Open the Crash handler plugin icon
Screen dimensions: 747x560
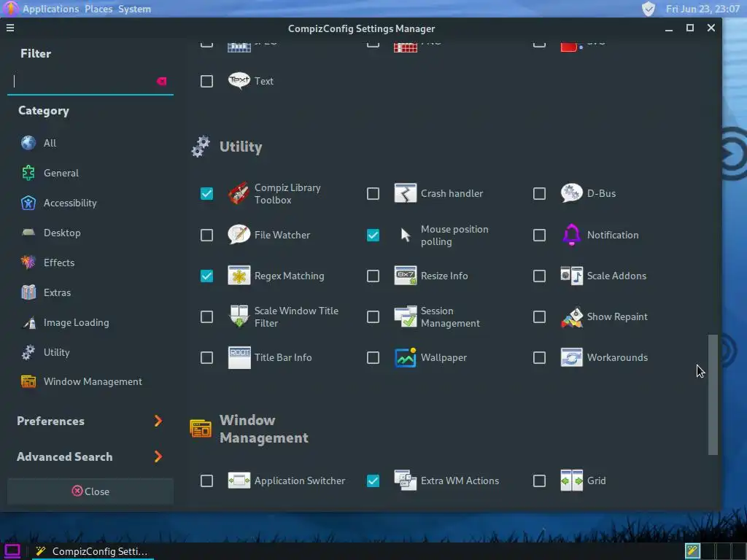coord(406,193)
